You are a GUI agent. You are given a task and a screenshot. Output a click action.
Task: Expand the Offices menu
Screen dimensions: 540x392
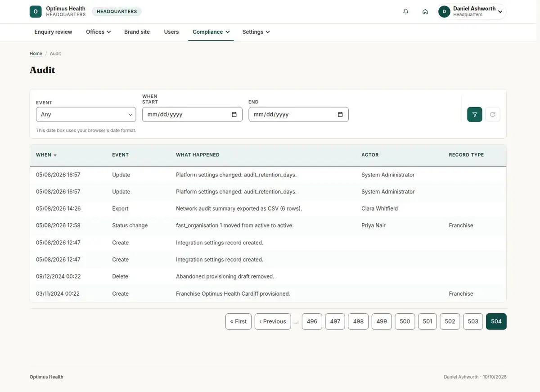[x=99, y=32]
